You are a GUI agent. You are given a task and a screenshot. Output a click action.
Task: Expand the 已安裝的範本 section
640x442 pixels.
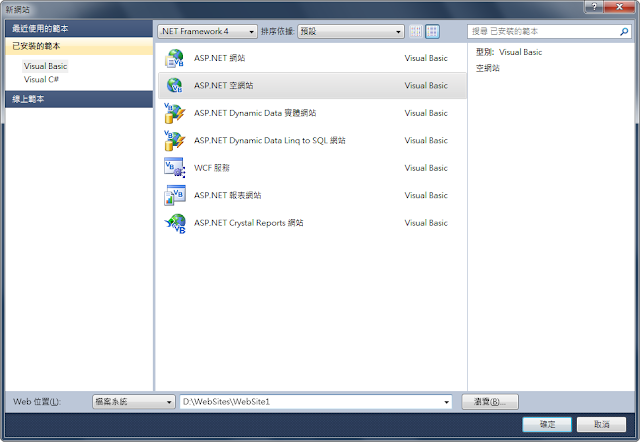click(x=79, y=46)
